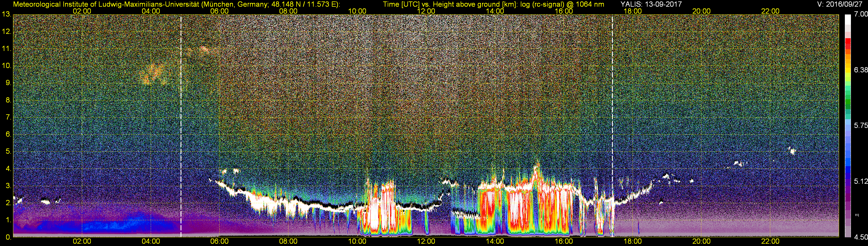
Task: Click the 04:00 label on the top time axis
Action: point(151,11)
